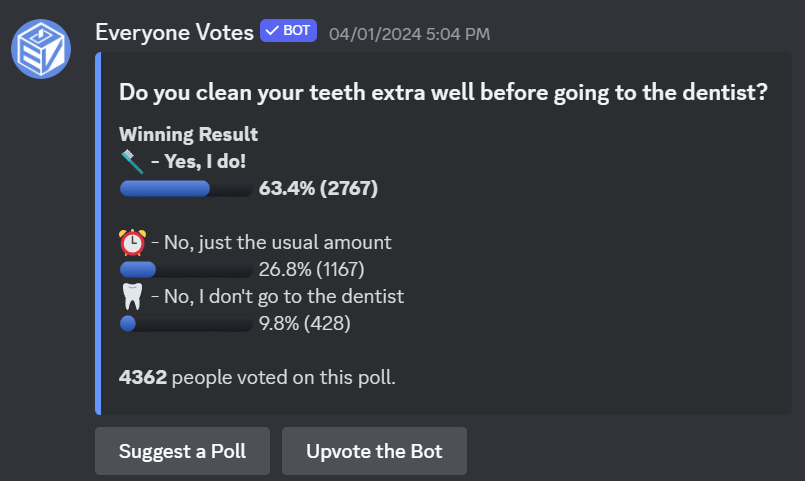Click the 63.4% (2767) result label

pos(318,188)
